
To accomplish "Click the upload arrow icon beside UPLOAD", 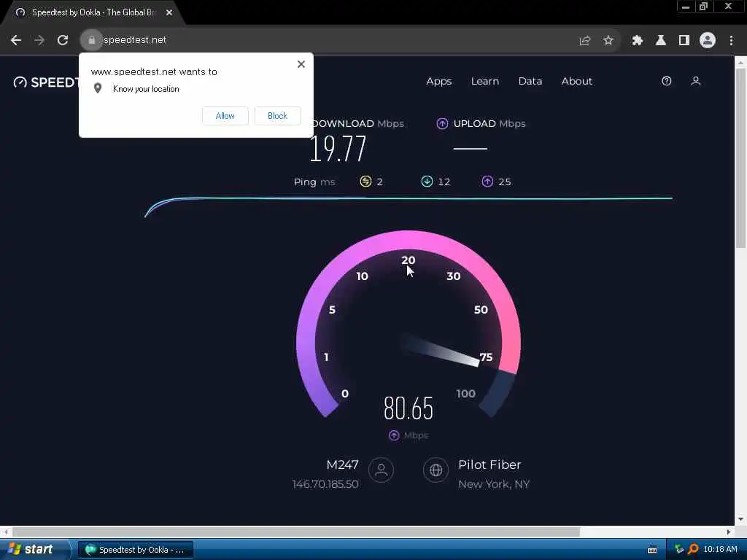I will [x=442, y=124].
